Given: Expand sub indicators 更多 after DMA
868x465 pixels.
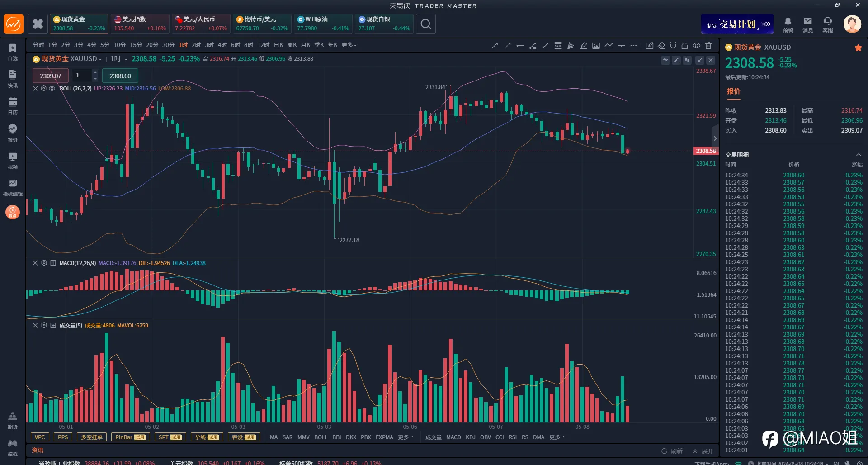Looking at the screenshot, I should tap(557, 437).
